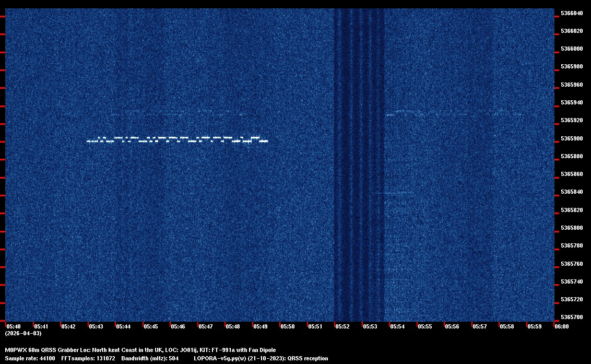
Task: Click the 5365900 frequency label
Action: tap(572, 138)
